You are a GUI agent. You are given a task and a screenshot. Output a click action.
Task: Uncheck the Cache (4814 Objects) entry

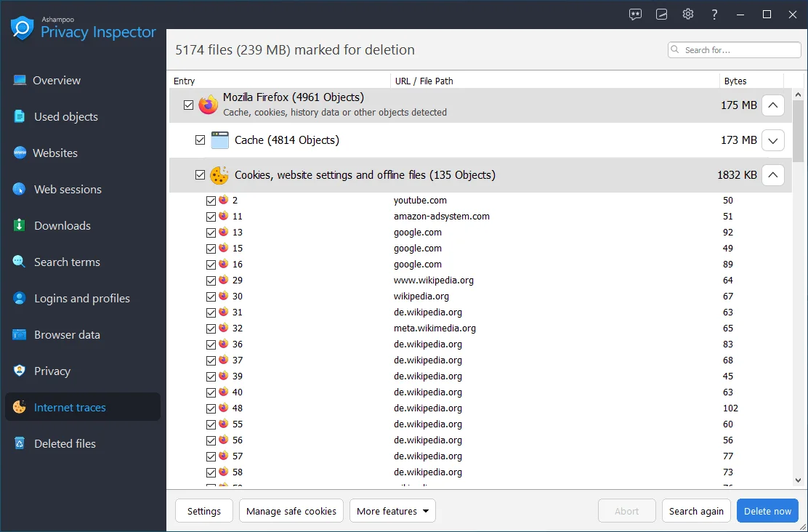pyautogui.click(x=200, y=140)
